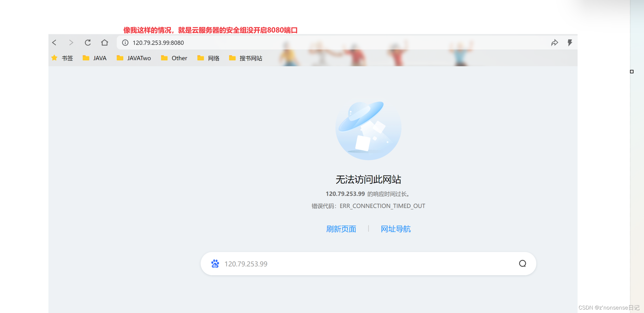Click the lightning bolt speed icon

pos(570,43)
